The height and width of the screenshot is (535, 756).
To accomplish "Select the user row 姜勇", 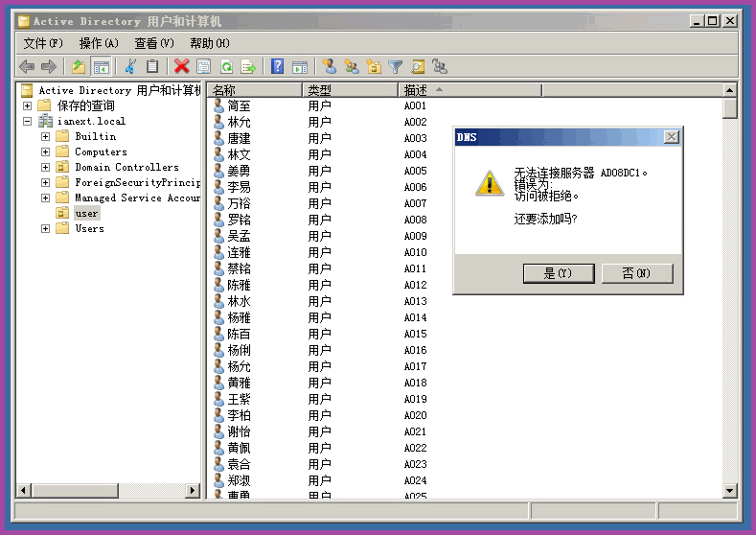I will (239, 171).
